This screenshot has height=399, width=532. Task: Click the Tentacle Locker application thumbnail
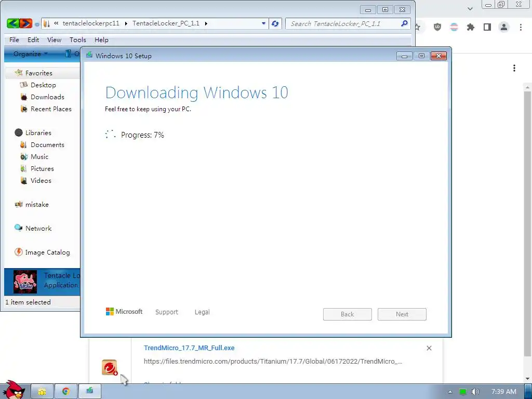point(25,282)
